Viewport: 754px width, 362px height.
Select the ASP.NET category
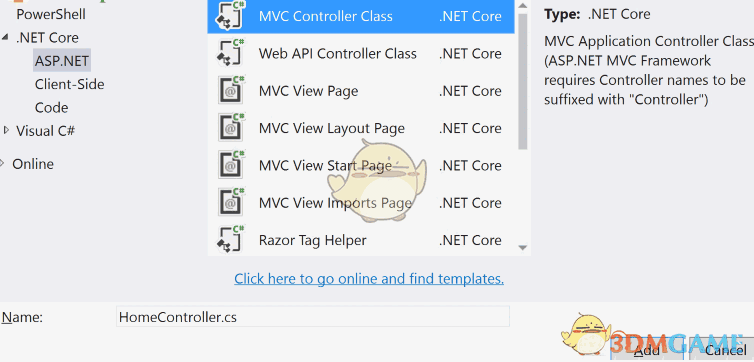coord(62,61)
